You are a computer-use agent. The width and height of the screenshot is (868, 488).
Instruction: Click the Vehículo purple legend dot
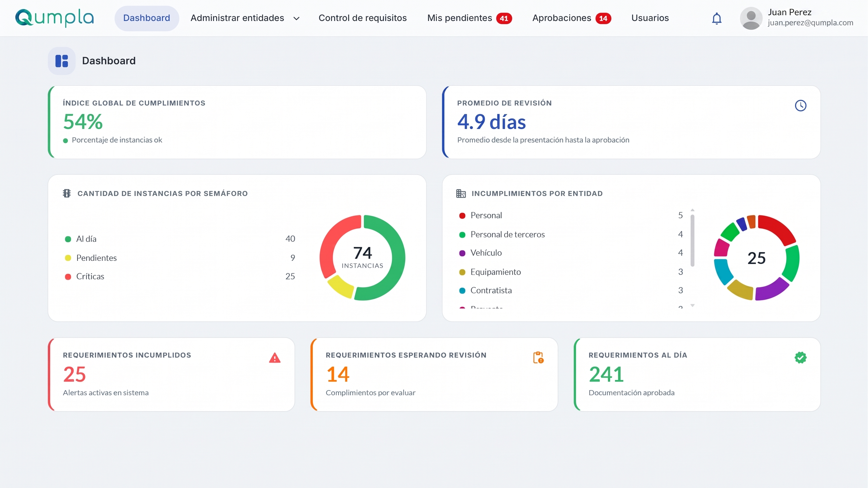coord(462,253)
